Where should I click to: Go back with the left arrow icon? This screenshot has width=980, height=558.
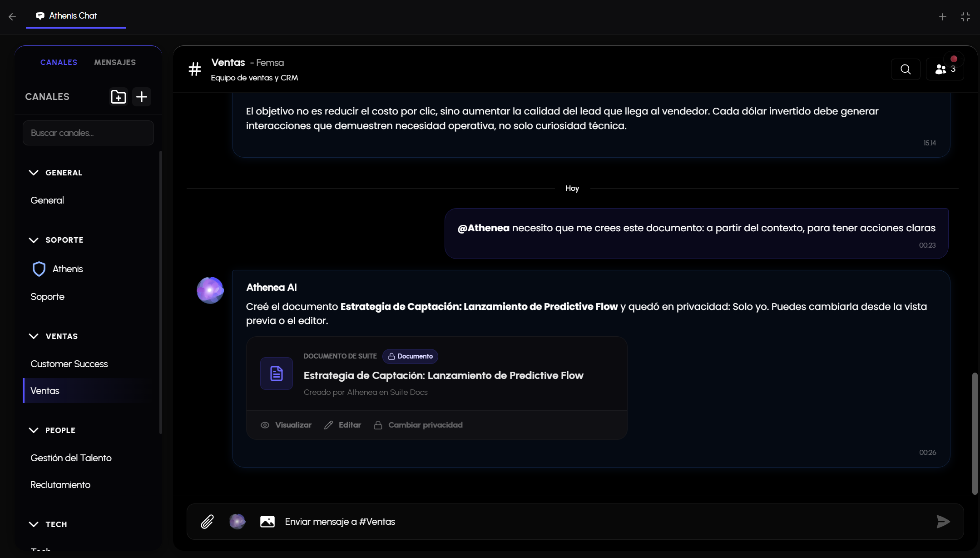tap(12, 17)
